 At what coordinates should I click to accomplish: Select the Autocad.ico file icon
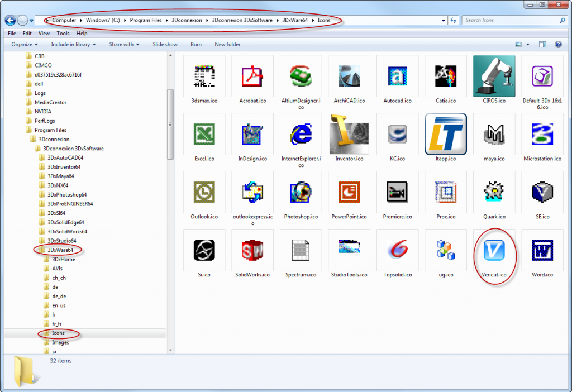pos(398,76)
